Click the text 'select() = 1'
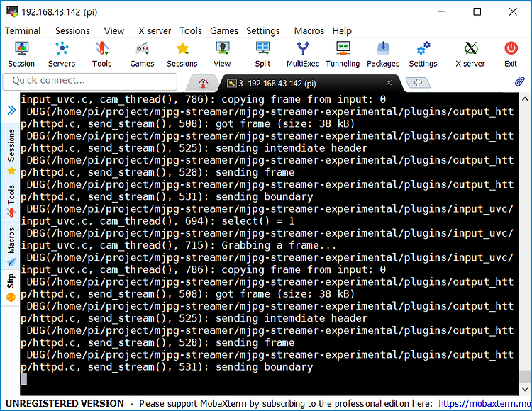 click(x=258, y=221)
